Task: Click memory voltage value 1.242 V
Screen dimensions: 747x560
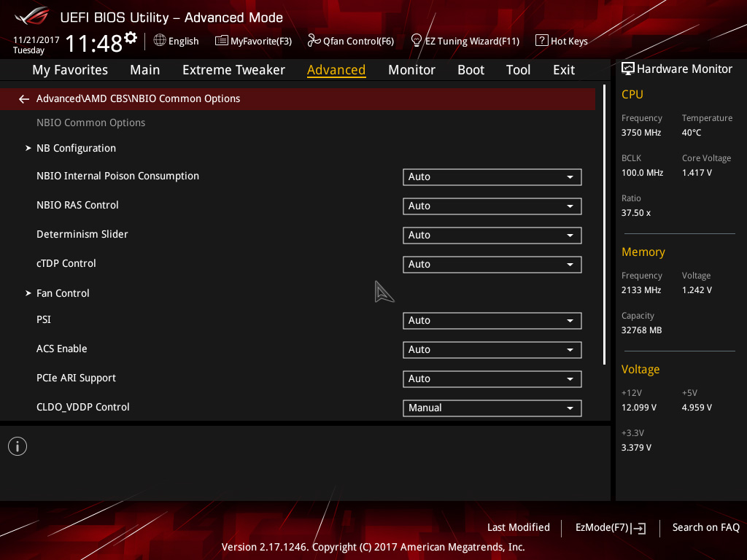Action: coord(697,290)
